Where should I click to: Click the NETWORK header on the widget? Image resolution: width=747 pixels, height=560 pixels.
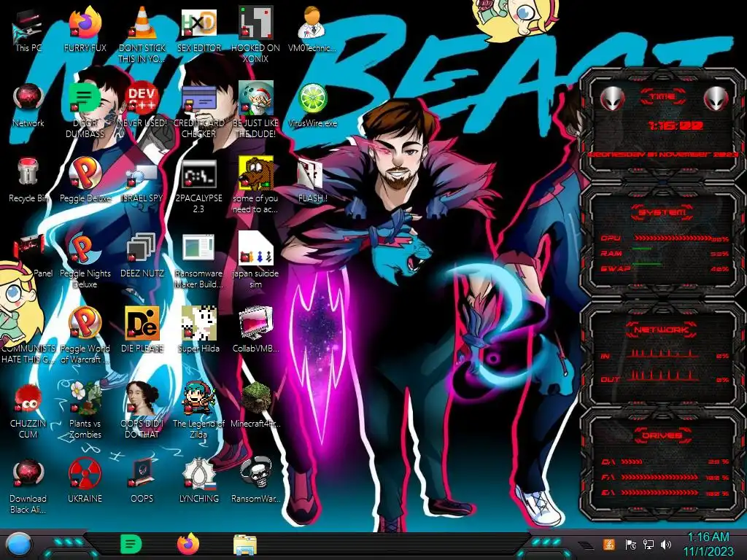(661, 330)
